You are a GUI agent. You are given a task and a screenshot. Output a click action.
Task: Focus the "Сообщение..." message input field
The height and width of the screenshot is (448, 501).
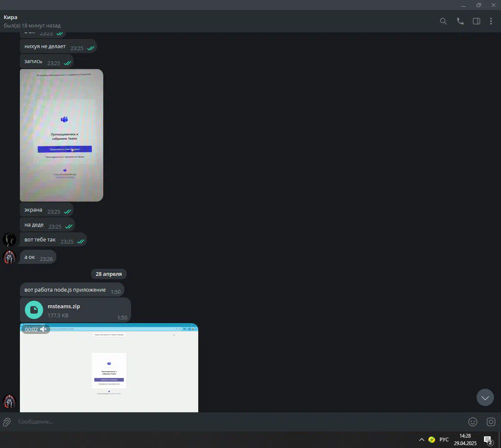241,422
